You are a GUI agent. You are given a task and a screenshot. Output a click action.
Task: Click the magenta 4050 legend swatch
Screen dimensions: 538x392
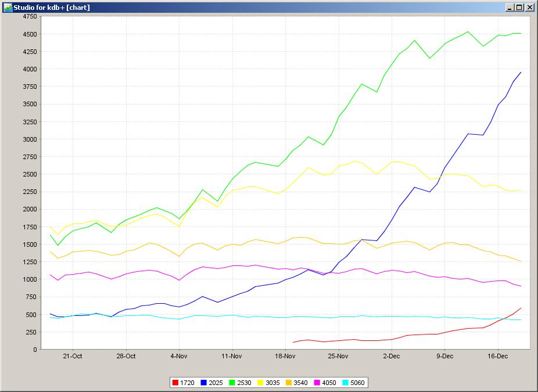tap(317, 383)
